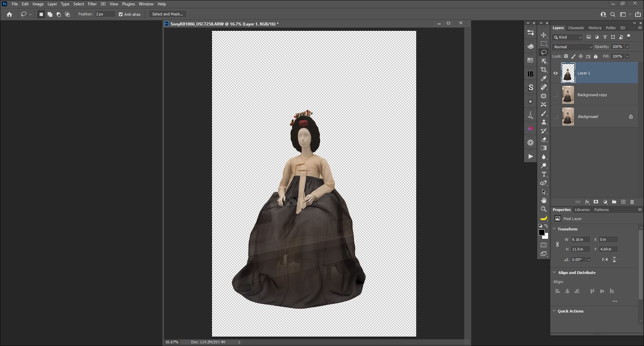Select the Hand tool
Image resolution: width=644 pixels, height=346 pixels.
pyautogui.click(x=543, y=200)
